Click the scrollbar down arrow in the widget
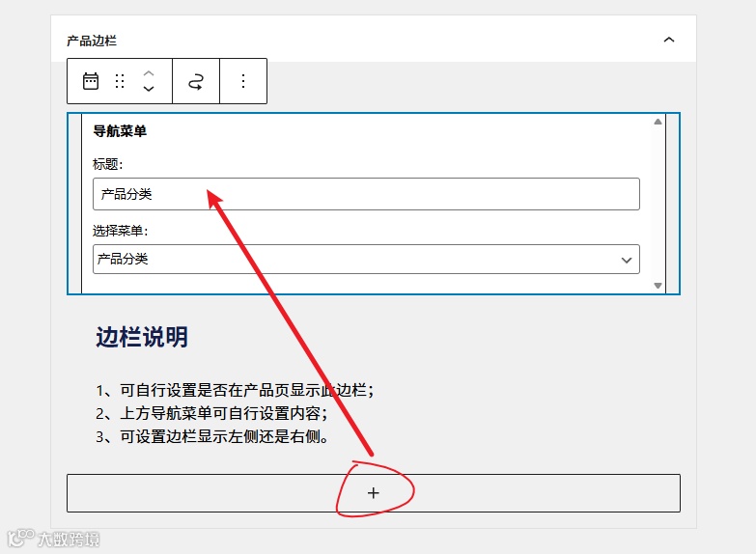The width and height of the screenshot is (756, 554). tap(658, 286)
